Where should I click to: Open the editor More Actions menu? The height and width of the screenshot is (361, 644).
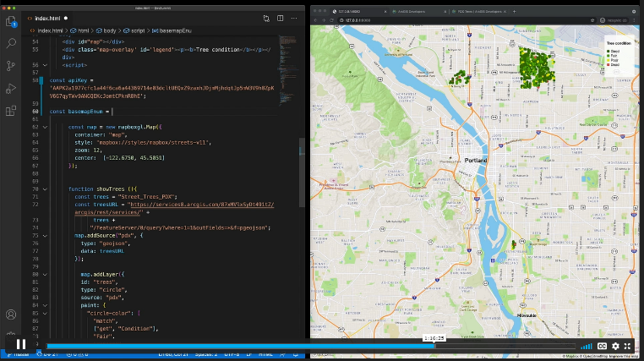coord(294,19)
